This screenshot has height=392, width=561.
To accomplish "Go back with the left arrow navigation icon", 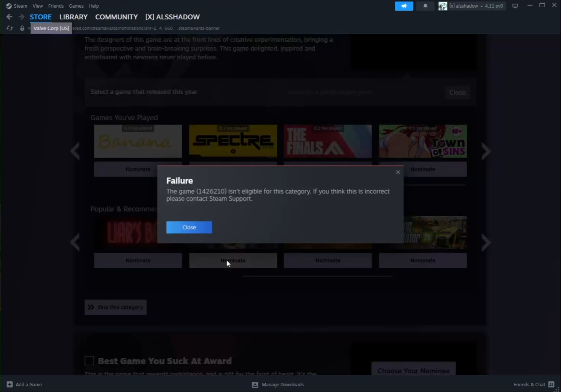I will 10,17.
